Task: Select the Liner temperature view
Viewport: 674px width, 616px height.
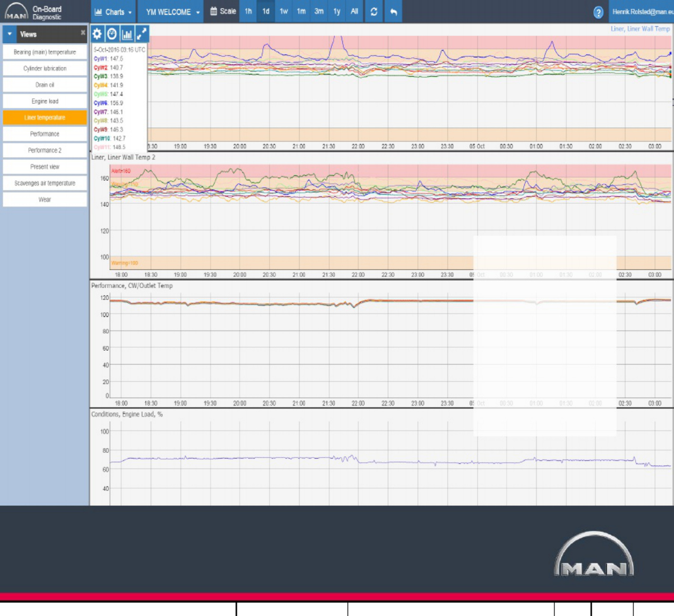Action: pyautogui.click(x=45, y=117)
